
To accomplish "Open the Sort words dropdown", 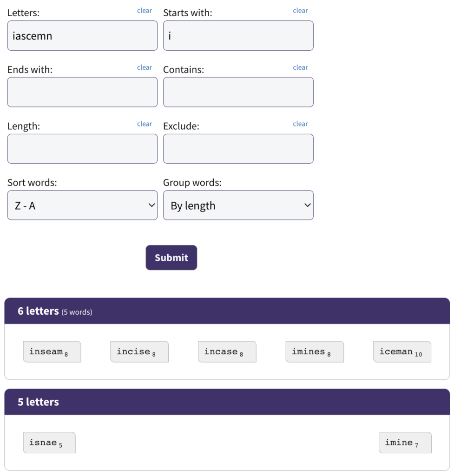I will [82, 205].
